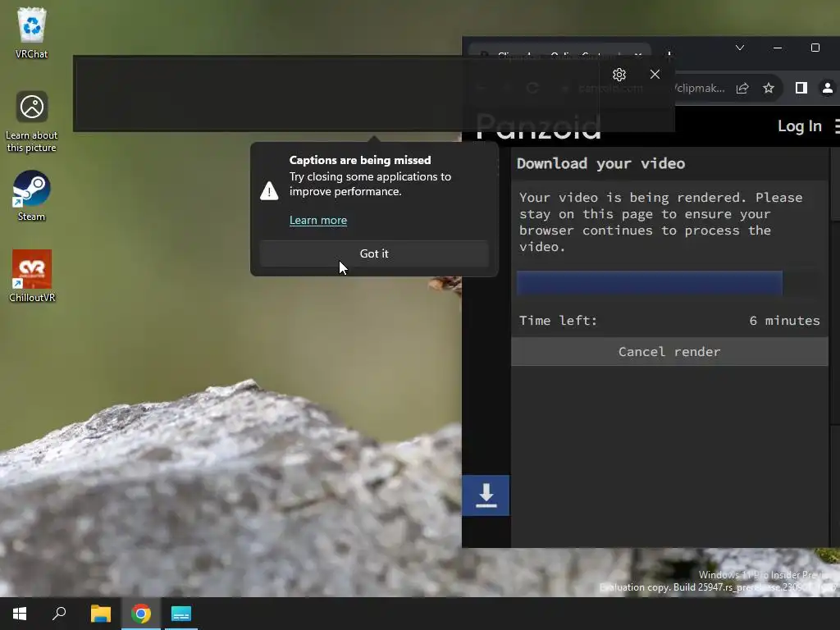Open taskbar Search magnifier
The width and height of the screenshot is (840, 630).
(59, 614)
